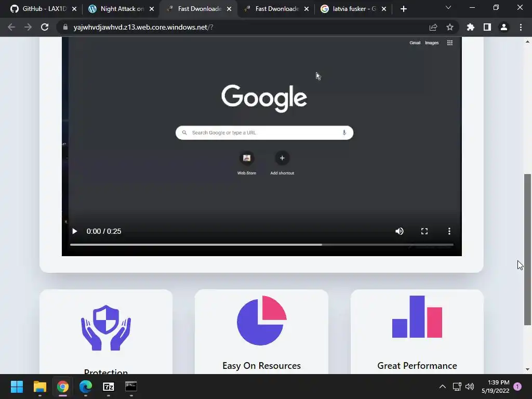Bookmark this page with star
Image resolution: width=532 pixels, height=399 pixels.
tap(450, 27)
